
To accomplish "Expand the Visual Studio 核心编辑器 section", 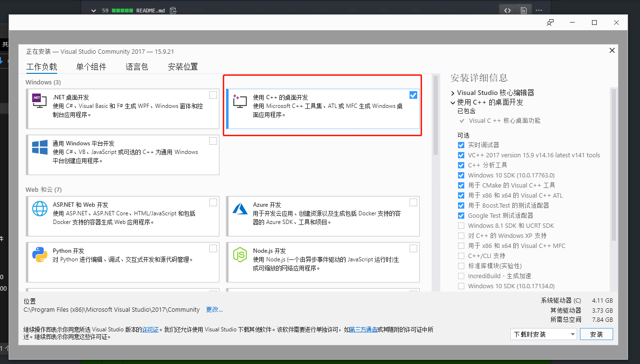I will [x=452, y=93].
